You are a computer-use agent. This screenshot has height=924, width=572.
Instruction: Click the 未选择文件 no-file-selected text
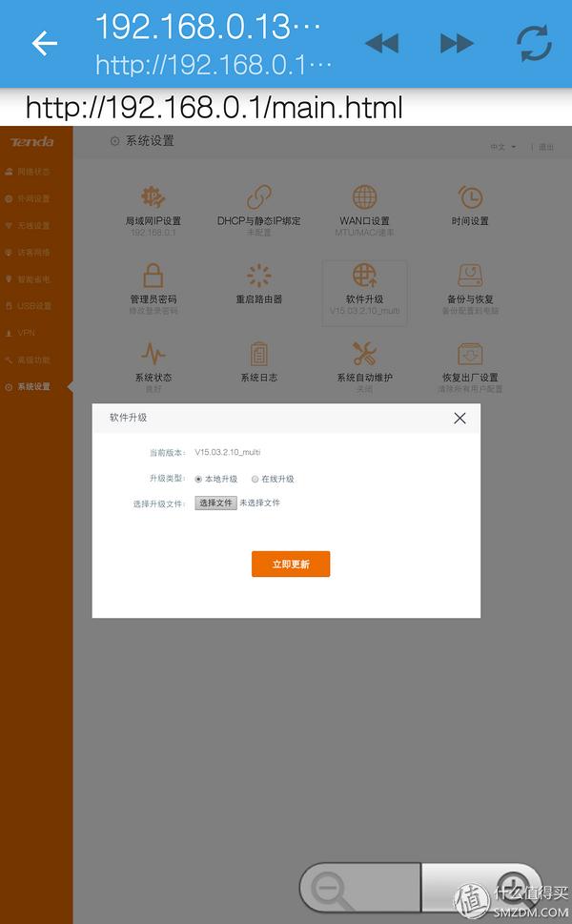[x=260, y=503]
